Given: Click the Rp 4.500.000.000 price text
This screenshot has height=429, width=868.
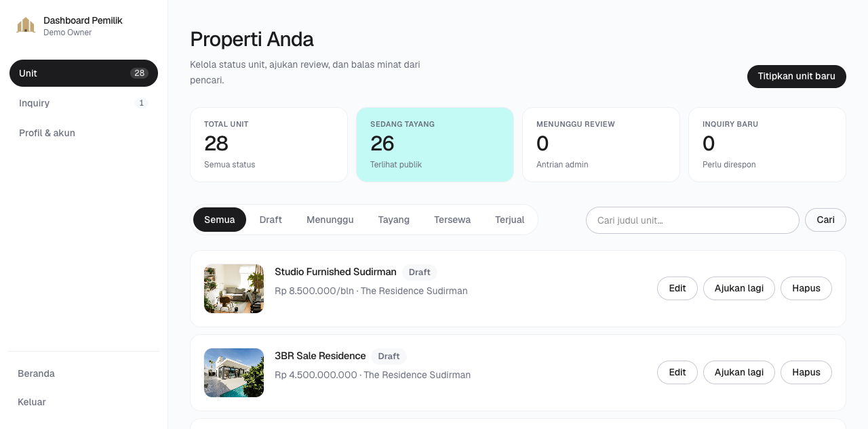Looking at the screenshot, I should tap(316, 375).
